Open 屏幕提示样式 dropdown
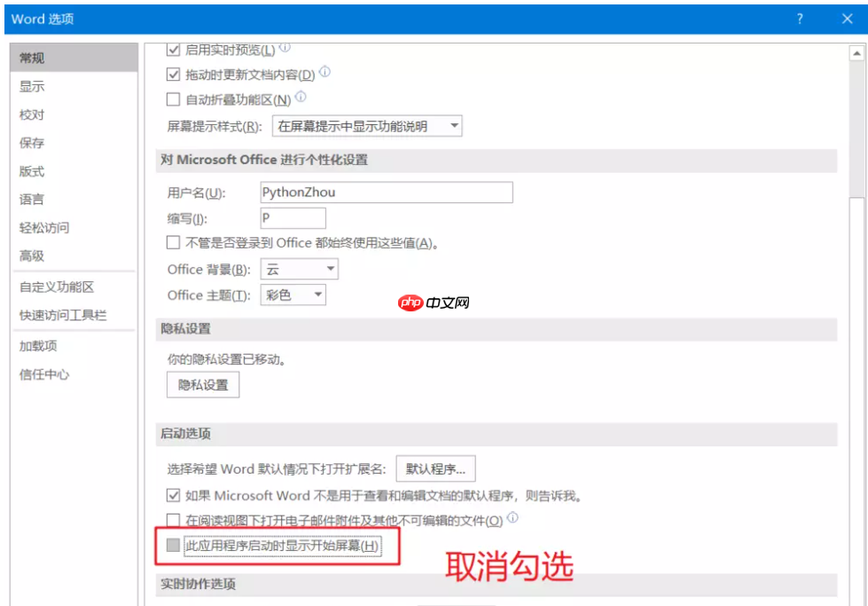868x606 pixels. point(367,126)
